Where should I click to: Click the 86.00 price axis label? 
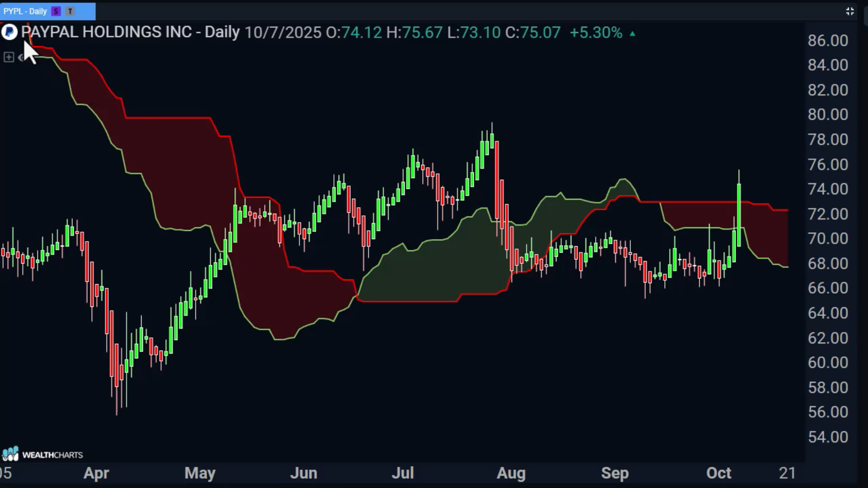click(x=827, y=41)
